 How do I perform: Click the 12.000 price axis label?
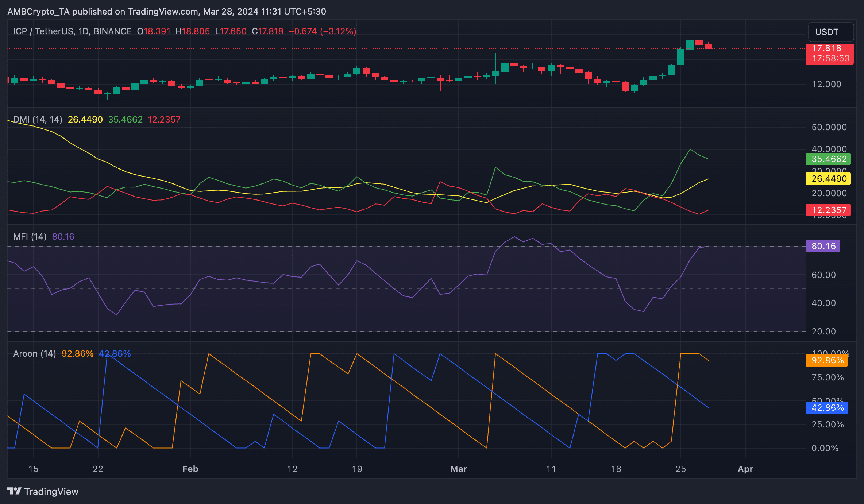[826, 84]
